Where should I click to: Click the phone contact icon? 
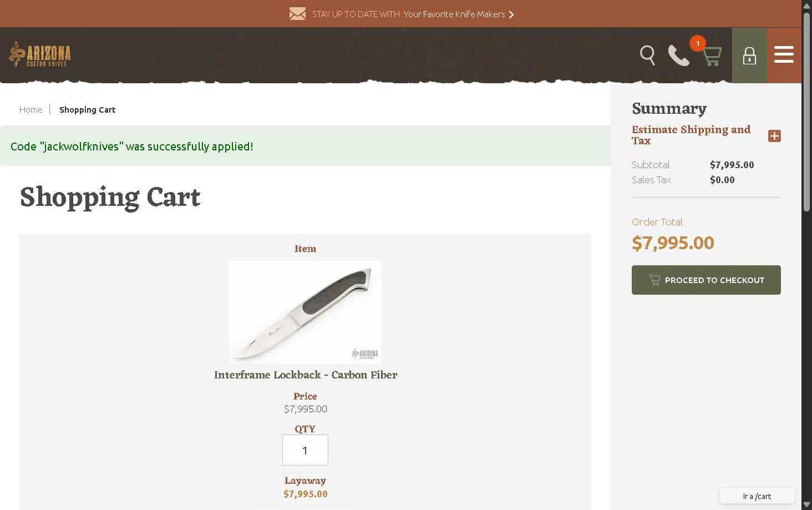click(x=679, y=55)
